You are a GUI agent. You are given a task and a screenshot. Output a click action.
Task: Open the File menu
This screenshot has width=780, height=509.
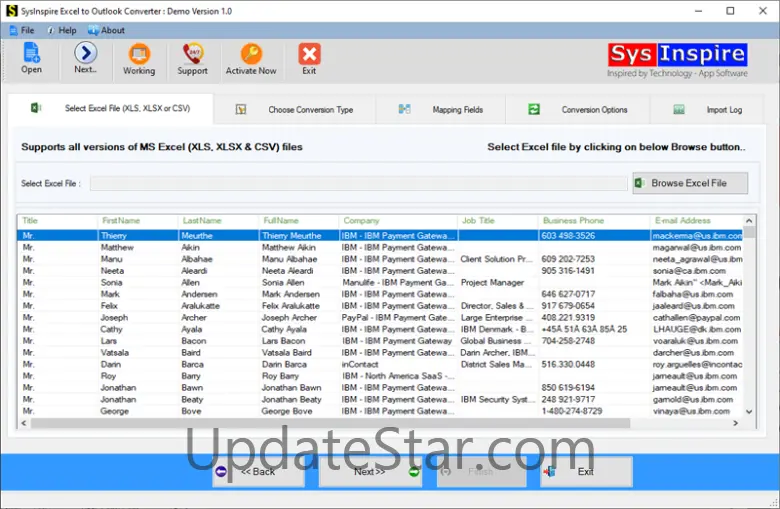(22, 30)
